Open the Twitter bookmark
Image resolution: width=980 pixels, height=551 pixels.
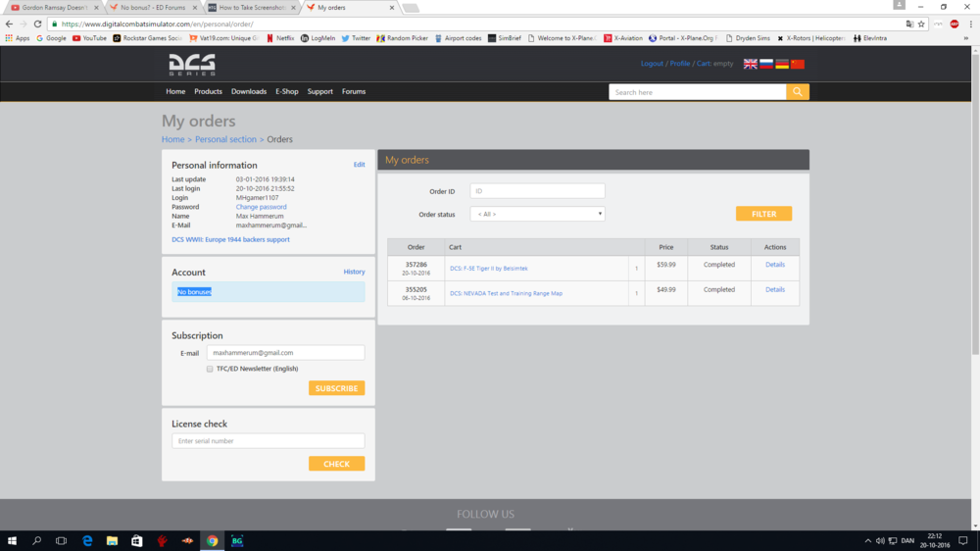point(356,38)
